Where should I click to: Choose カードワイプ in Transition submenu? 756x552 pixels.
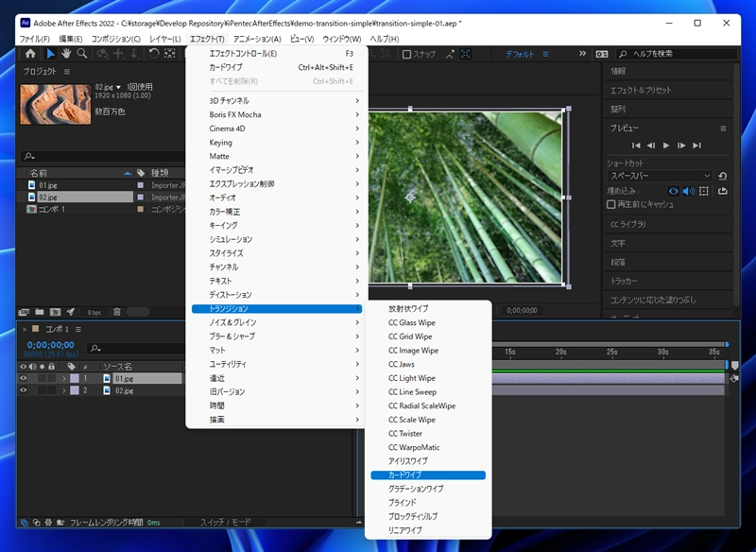pos(428,474)
